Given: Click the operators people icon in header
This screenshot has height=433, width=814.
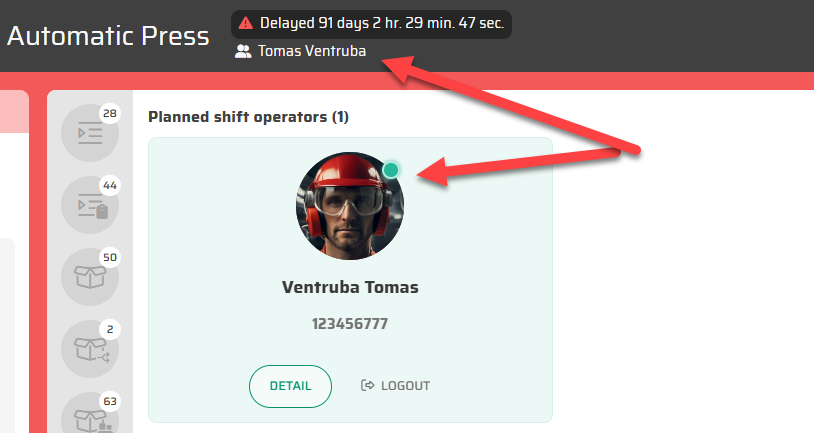Looking at the screenshot, I should tap(243, 51).
